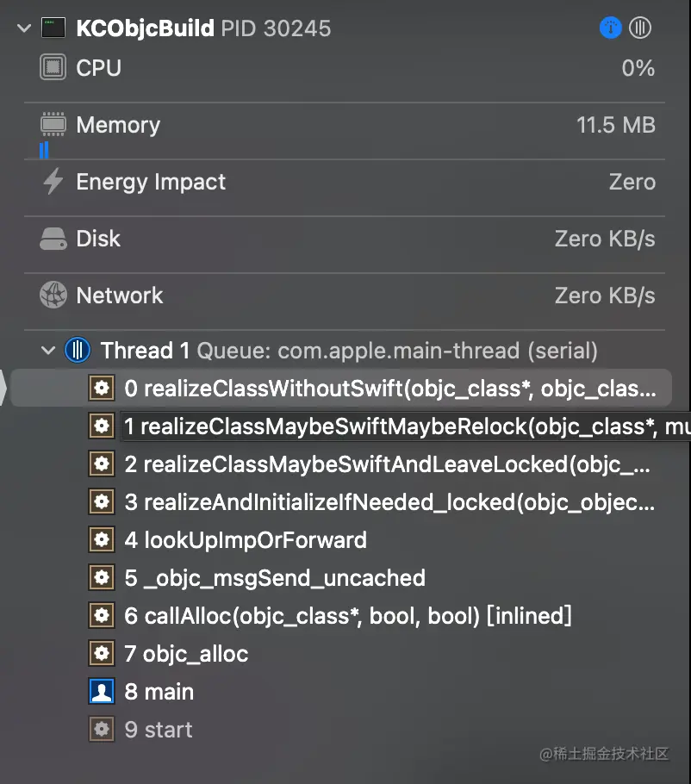Select frame 7 objc_alloc
Screen dimensions: 691x784
[169, 654]
